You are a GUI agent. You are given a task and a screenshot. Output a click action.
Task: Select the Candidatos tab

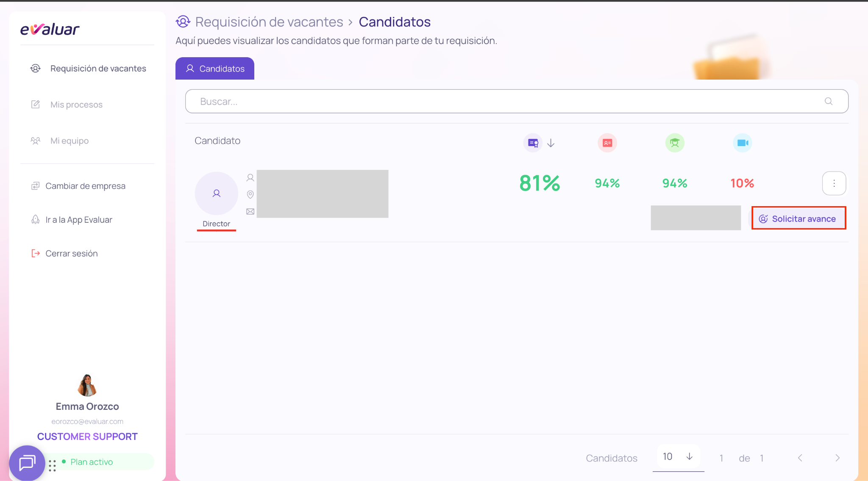[x=215, y=69]
